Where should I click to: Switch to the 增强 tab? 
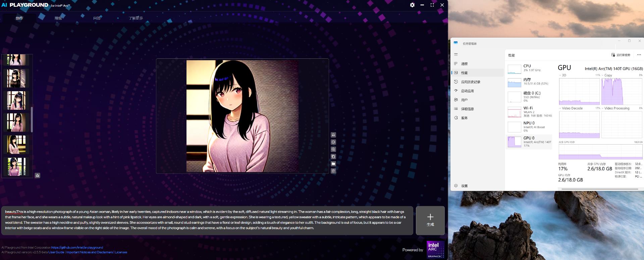(58, 18)
